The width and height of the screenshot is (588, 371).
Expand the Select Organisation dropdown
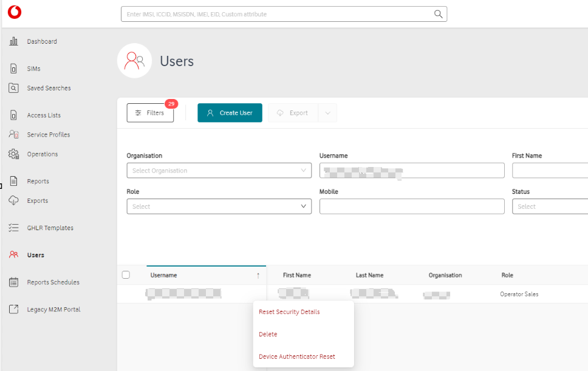point(219,171)
